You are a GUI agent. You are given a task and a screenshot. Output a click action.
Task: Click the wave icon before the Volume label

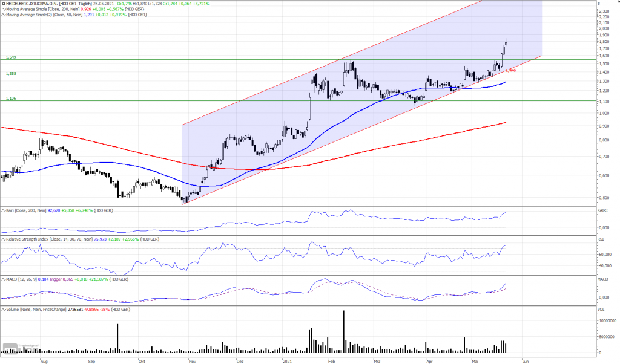tap(3, 310)
